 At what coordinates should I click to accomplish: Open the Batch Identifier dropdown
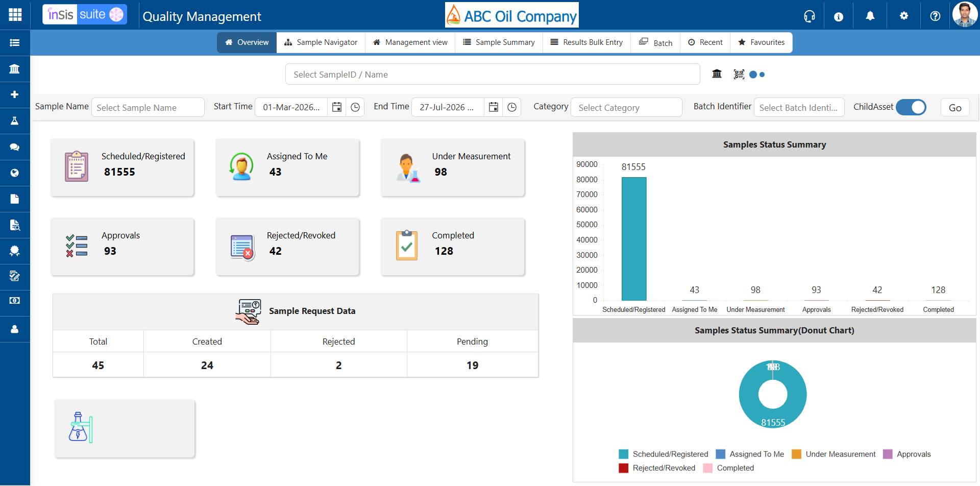pyautogui.click(x=799, y=107)
